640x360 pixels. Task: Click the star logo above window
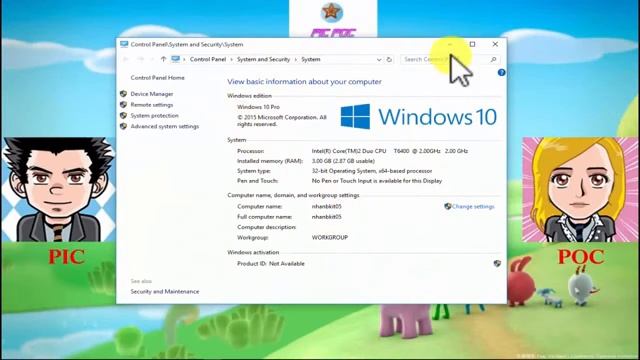click(331, 12)
